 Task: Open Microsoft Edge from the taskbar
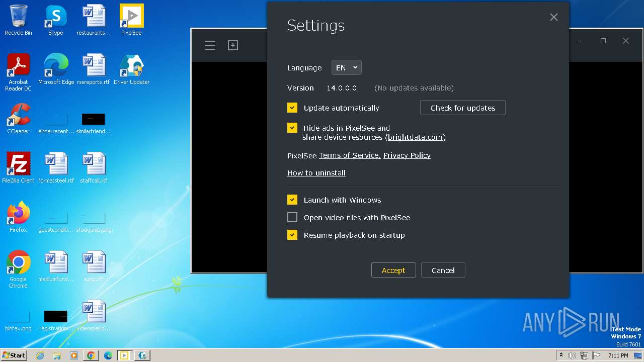click(108, 355)
